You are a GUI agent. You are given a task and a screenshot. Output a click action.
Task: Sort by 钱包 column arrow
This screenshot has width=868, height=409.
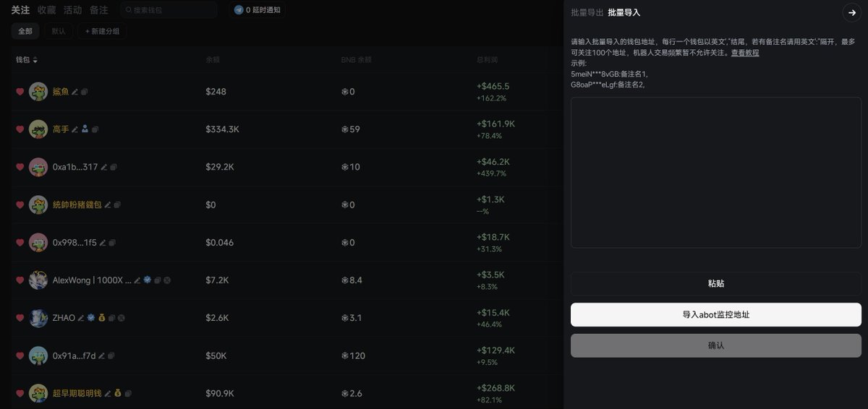35,60
